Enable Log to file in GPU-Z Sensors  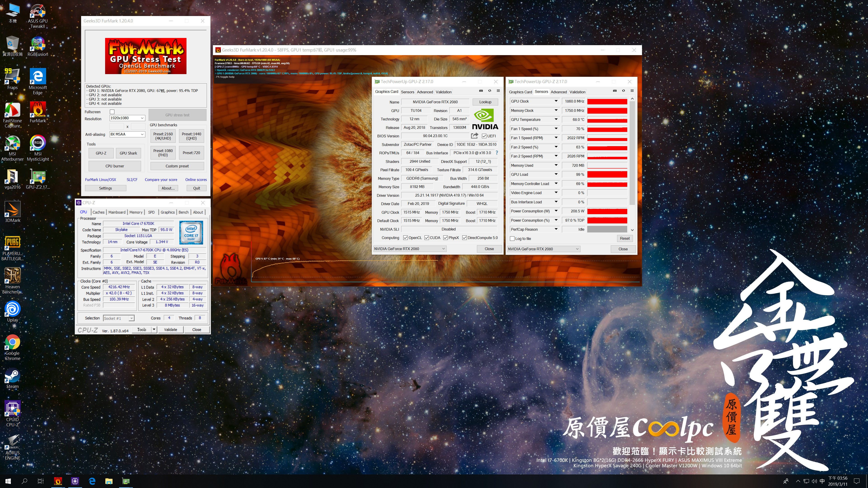pos(512,238)
